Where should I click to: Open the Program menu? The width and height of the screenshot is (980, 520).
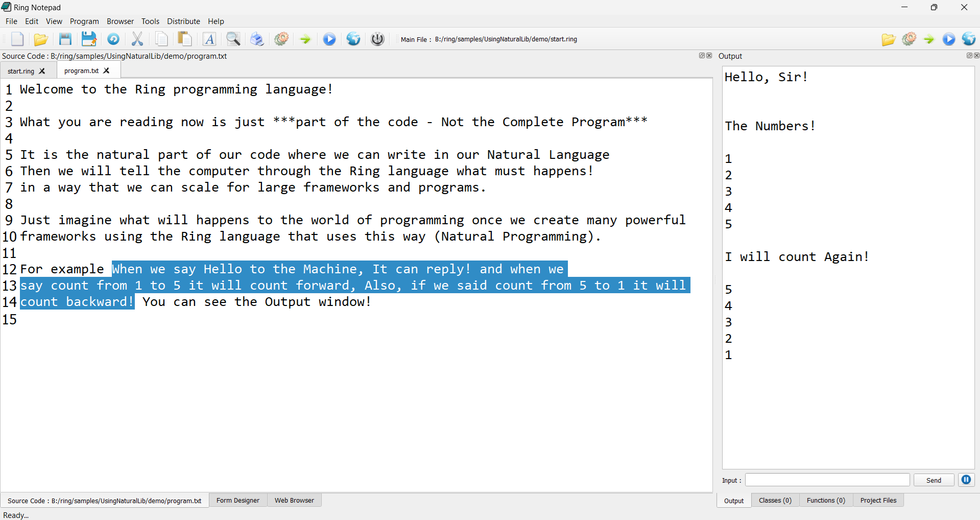[84, 21]
